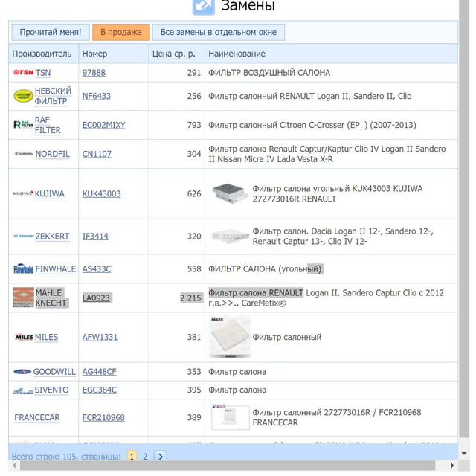Click the vertical scrollbar thumb
Viewport: 476px width, 476px height.
[x=464, y=219]
